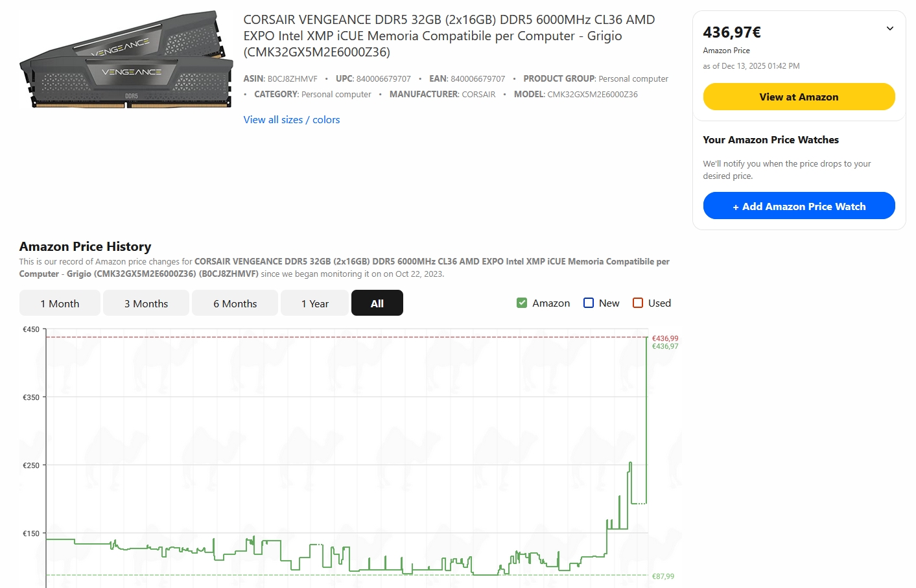This screenshot has width=916, height=588.
Task: Click the €436,99 highest price label
Action: (x=665, y=338)
